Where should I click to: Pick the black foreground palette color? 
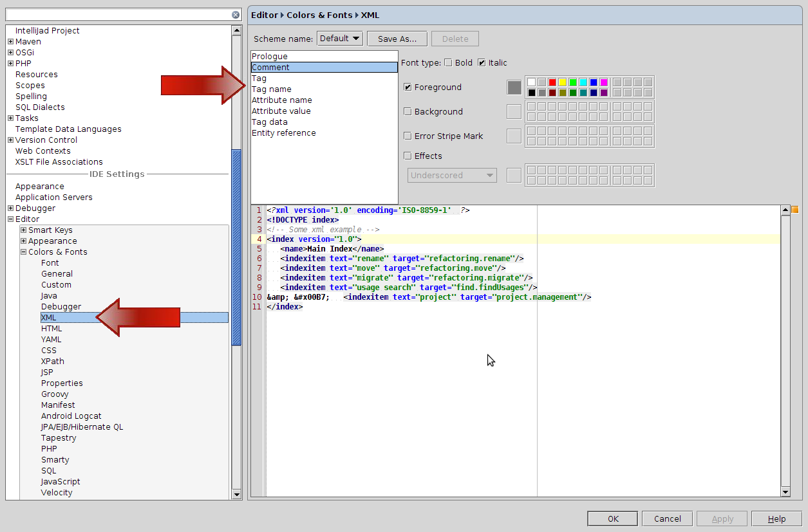(532, 93)
